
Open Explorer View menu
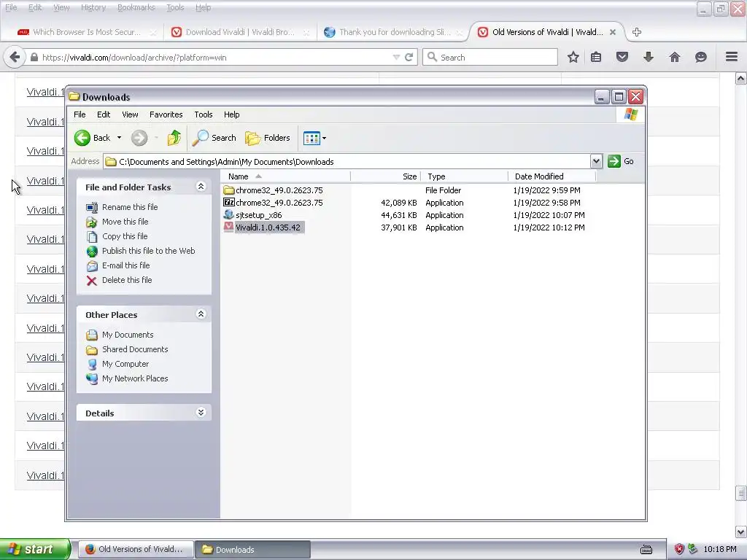click(x=130, y=114)
